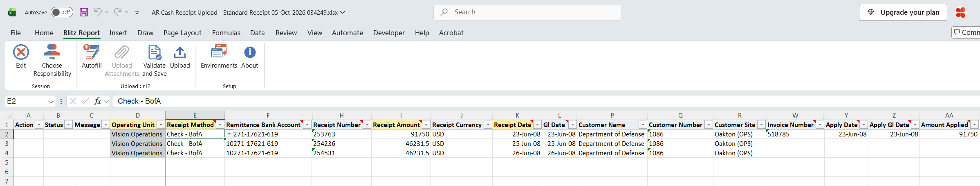Expand the file name dropdown
Image resolution: width=980 pixels, height=186 pixels.
coord(343,12)
